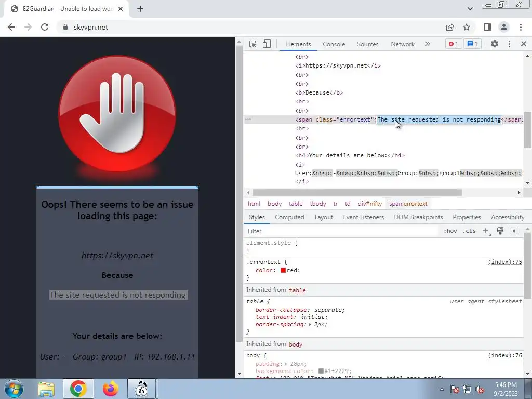532x399 pixels.
Task: Toggle the Chrome side panel icon
Action: click(487, 27)
